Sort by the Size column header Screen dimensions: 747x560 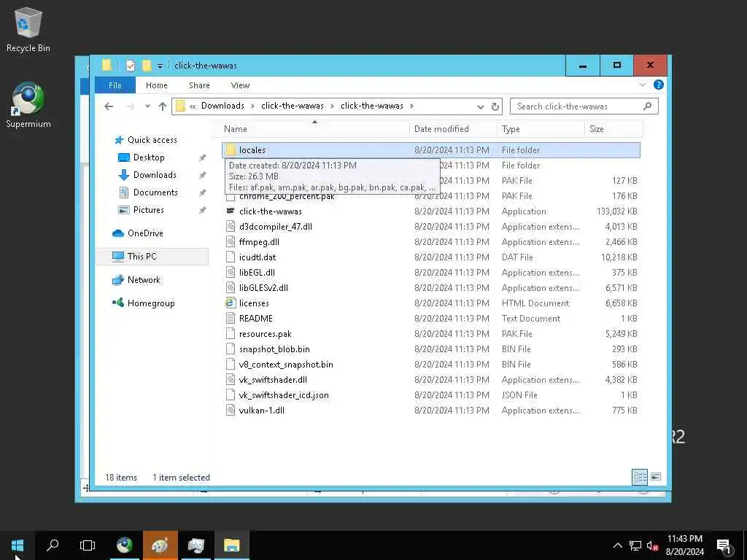point(614,129)
